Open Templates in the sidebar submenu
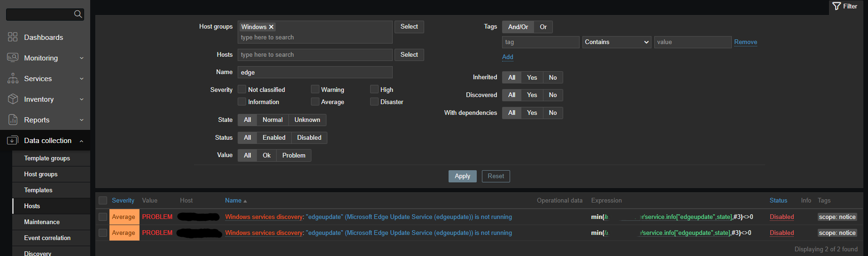868x256 pixels. pos(38,190)
